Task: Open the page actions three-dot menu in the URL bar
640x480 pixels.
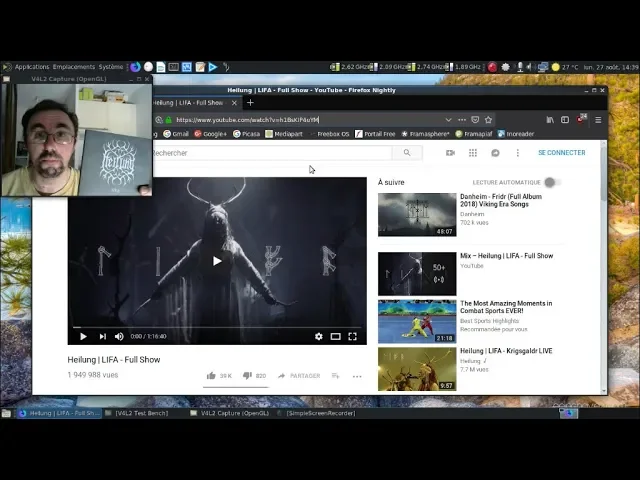Action: tap(462, 120)
